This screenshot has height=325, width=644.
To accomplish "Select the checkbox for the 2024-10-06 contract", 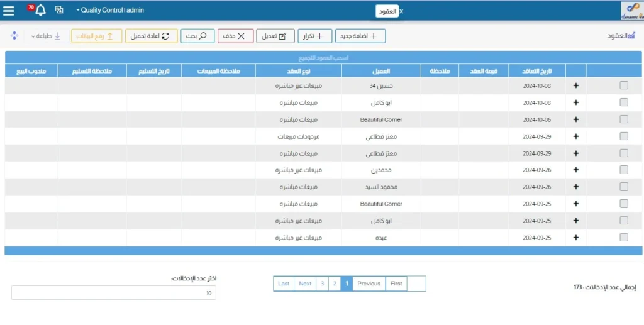I will [623, 119].
